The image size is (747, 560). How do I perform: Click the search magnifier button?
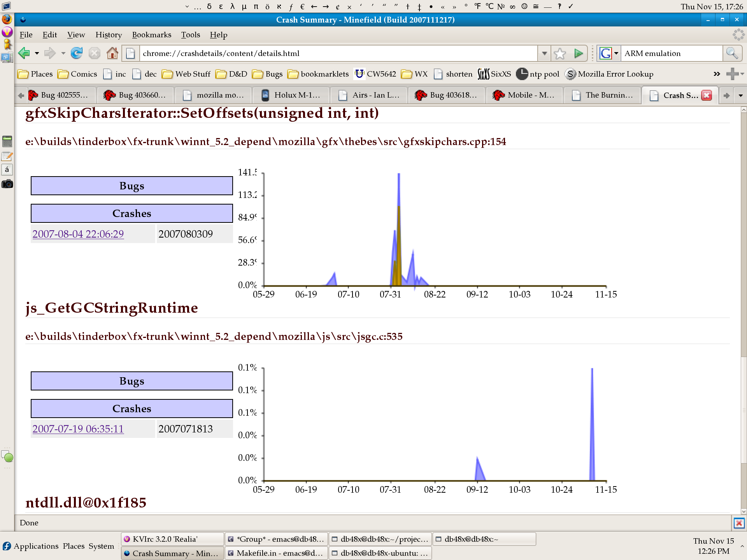click(x=732, y=53)
